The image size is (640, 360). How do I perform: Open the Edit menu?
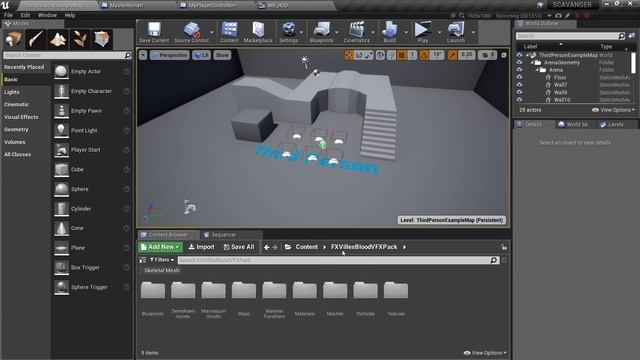point(25,15)
